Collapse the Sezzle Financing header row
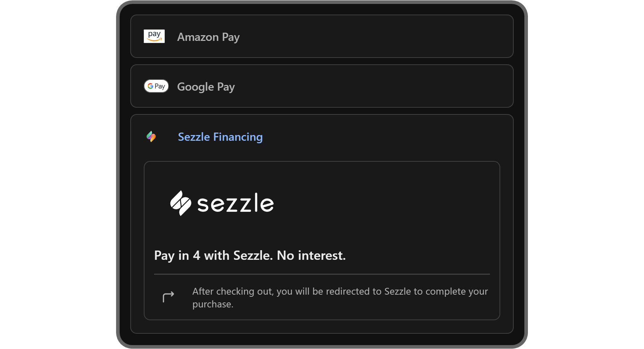Image resolution: width=644 pixels, height=349 pixels. [373, 137]
